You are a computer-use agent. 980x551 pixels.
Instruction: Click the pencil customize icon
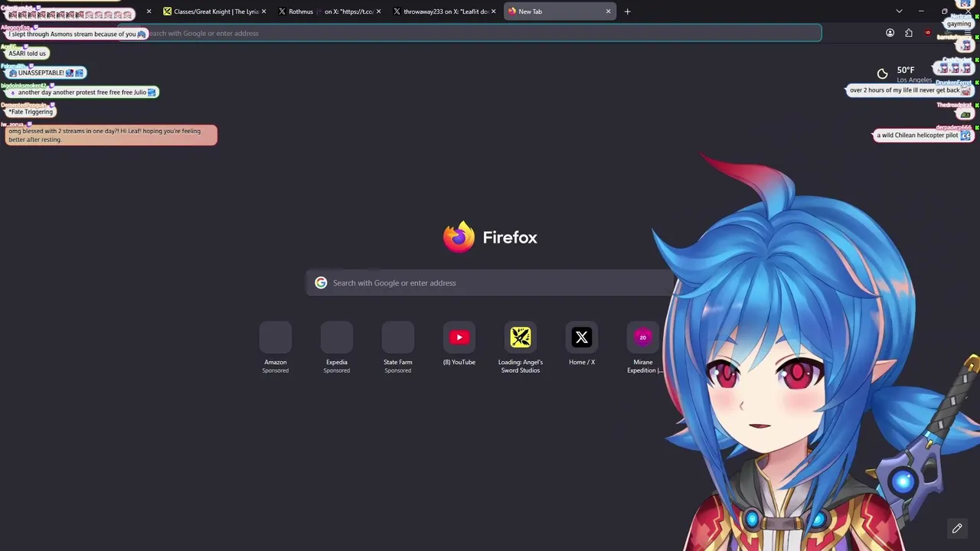(957, 528)
